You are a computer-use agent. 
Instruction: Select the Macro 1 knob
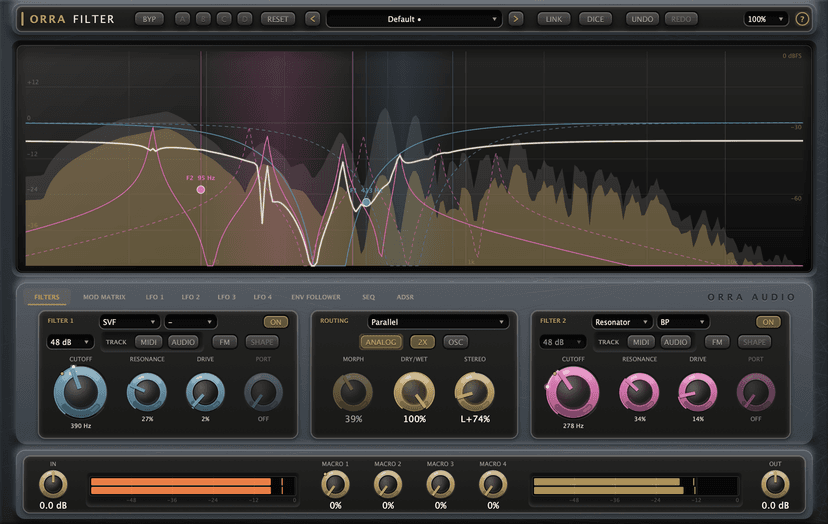pyautogui.click(x=335, y=484)
